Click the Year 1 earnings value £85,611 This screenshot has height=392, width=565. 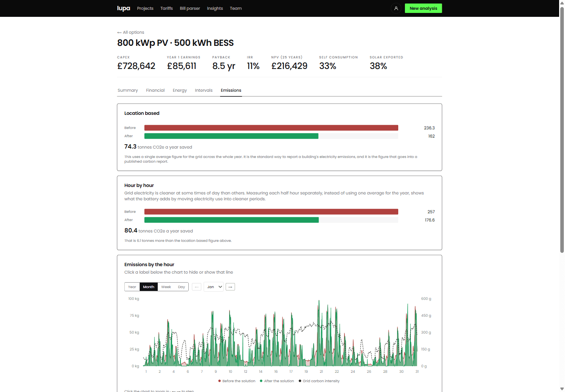click(x=182, y=66)
